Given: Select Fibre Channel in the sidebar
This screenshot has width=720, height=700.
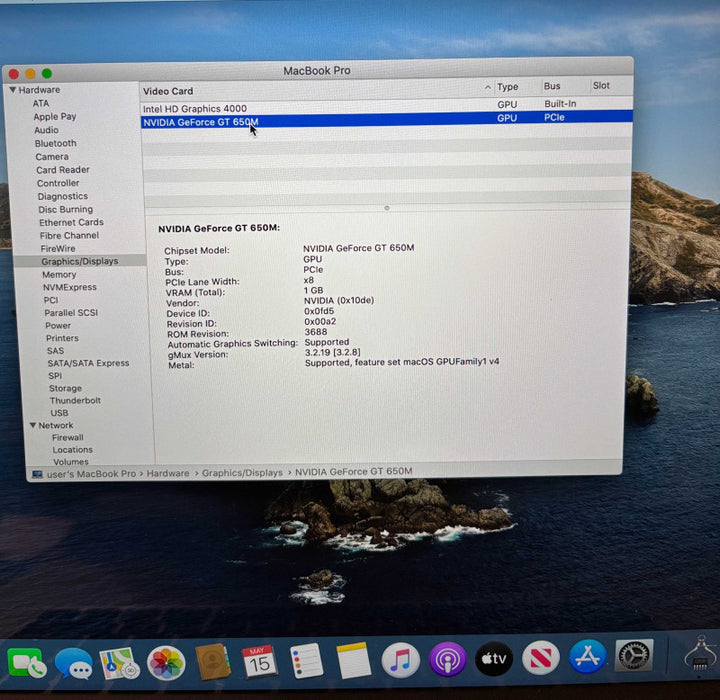Looking at the screenshot, I should 69,235.
